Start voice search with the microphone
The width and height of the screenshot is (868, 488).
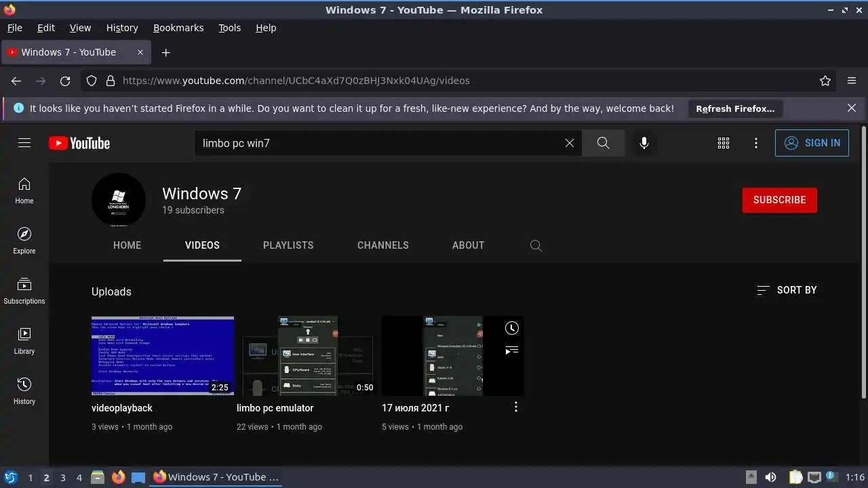tap(644, 143)
